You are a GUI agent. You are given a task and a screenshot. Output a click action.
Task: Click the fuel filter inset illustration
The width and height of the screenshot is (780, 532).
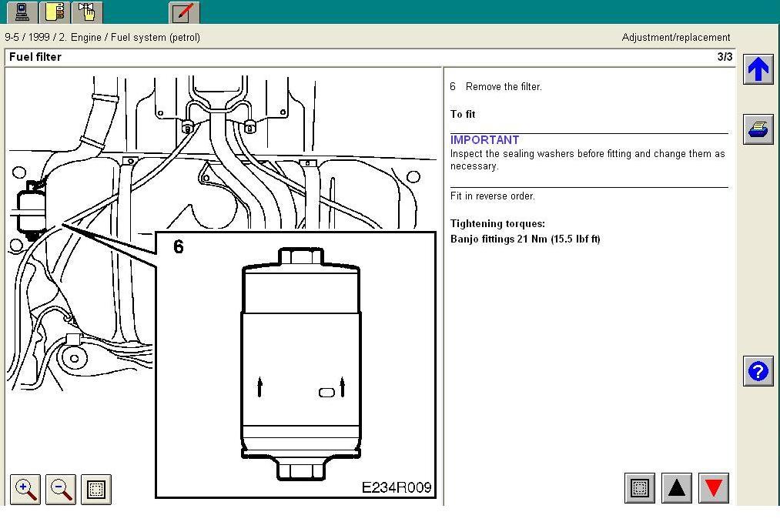[x=296, y=364]
